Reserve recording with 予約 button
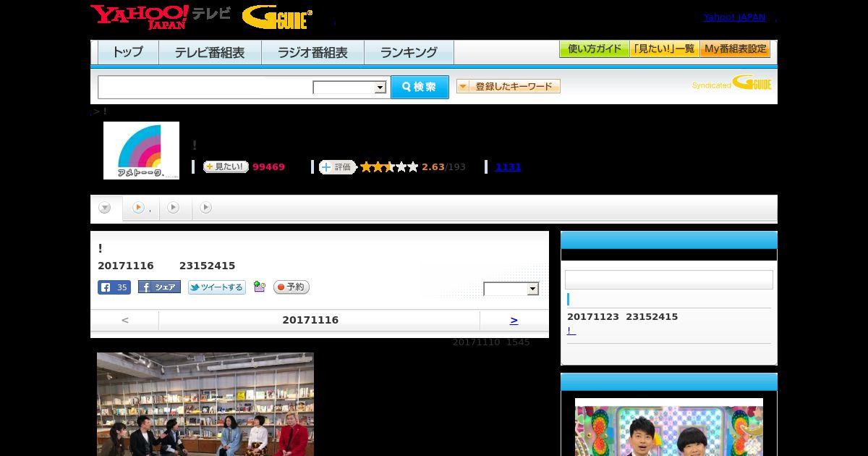 tap(292, 287)
